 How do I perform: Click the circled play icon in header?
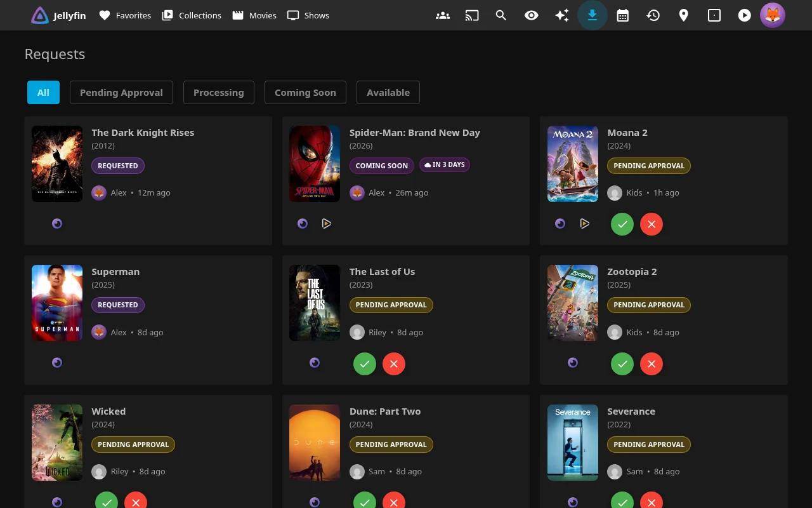[x=745, y=15]
